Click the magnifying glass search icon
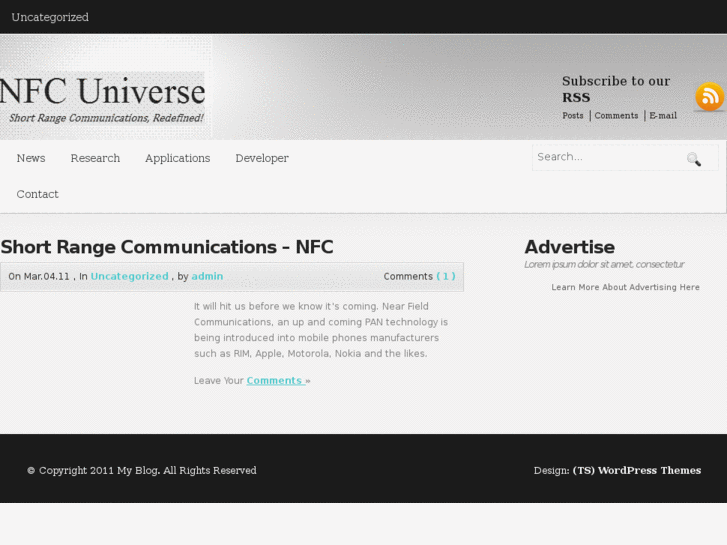The image size is (727, 545). (x=694, y=159)
